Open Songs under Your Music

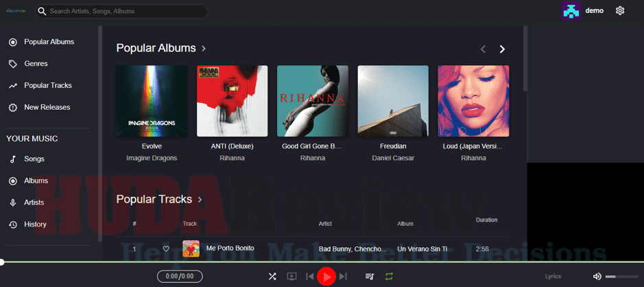(34, 159)
